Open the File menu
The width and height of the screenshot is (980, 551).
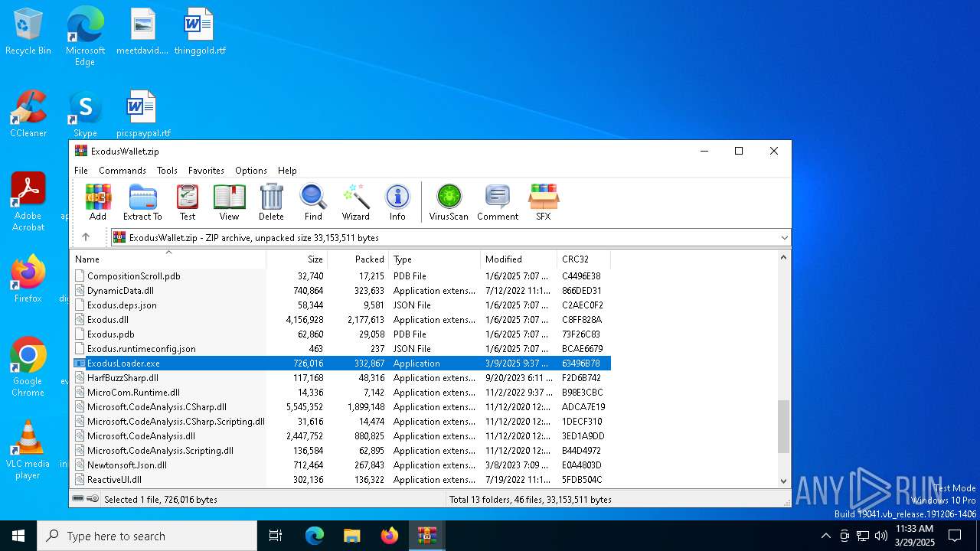click(x=81, y=171)
